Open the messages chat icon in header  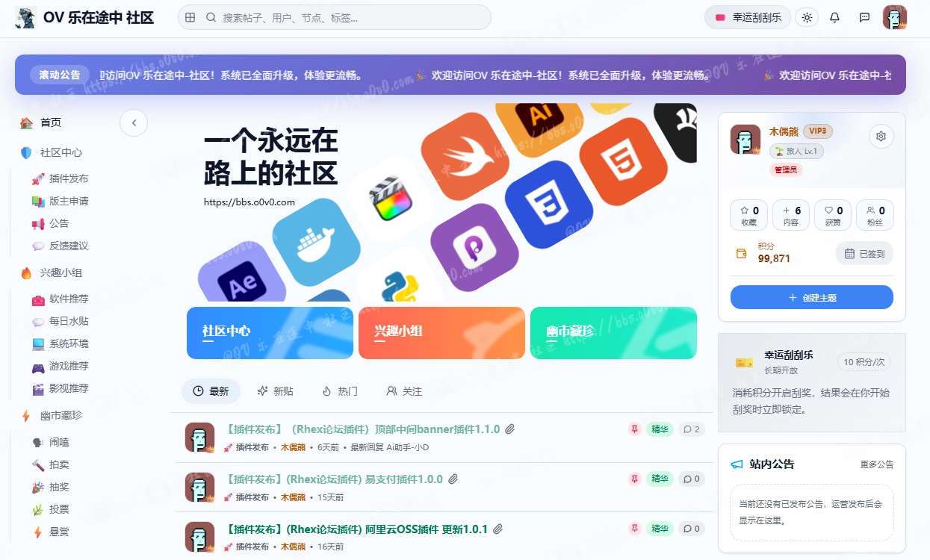pos(864,17)
